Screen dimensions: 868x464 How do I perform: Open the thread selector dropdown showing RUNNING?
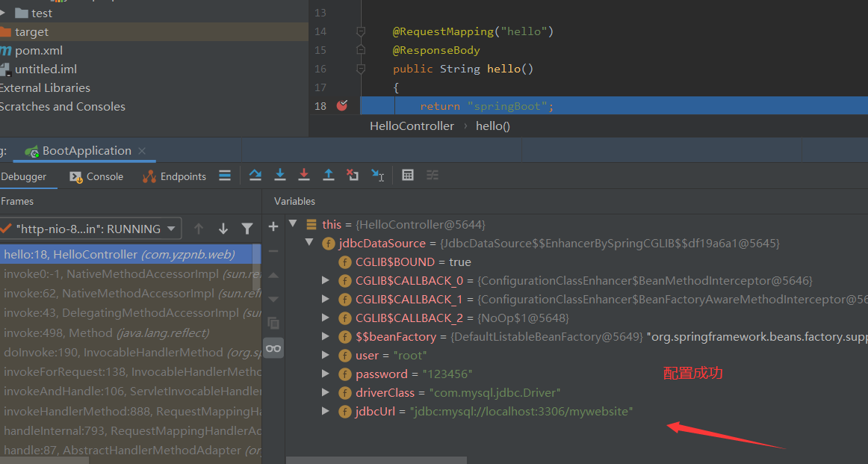[x=91, y=229]
